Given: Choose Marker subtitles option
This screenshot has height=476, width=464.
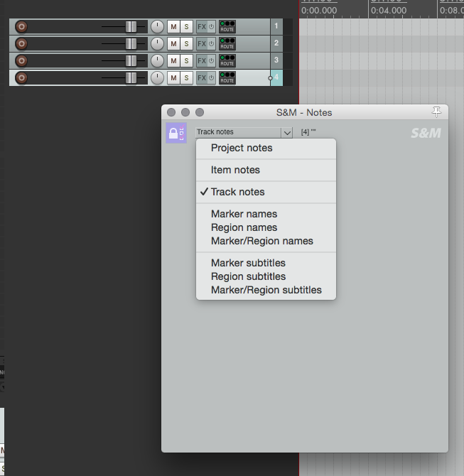Looking at the screenshot, I should 266,263.
